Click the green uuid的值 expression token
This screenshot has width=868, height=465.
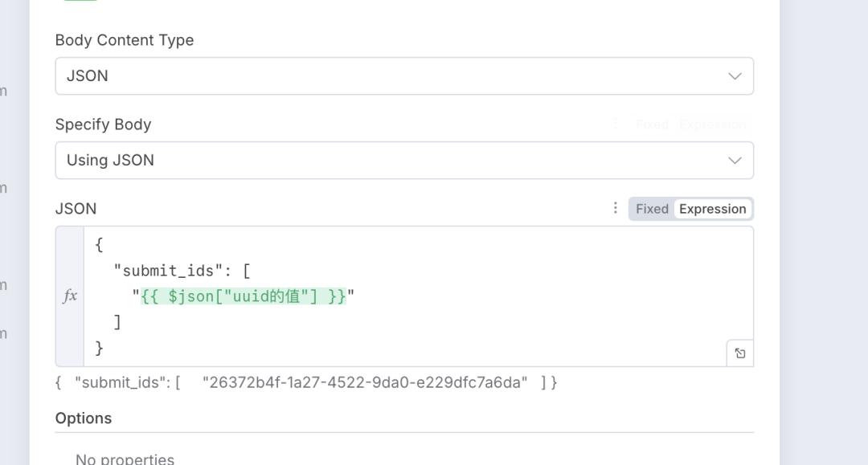[244, 296]
